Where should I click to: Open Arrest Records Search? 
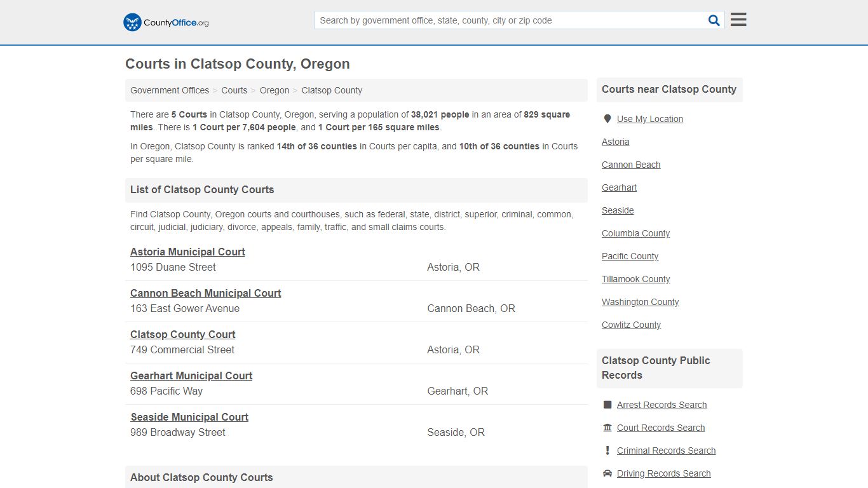(662, 405)
